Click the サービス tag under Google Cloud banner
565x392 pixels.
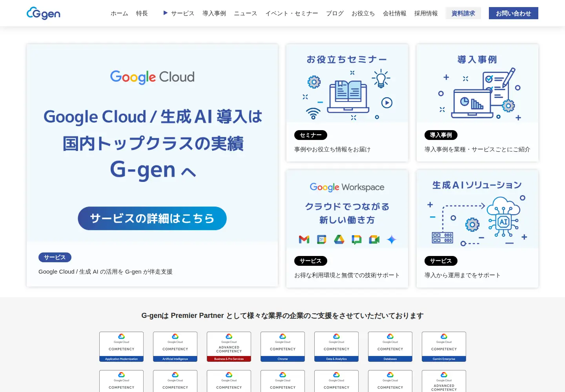[55, 258]
